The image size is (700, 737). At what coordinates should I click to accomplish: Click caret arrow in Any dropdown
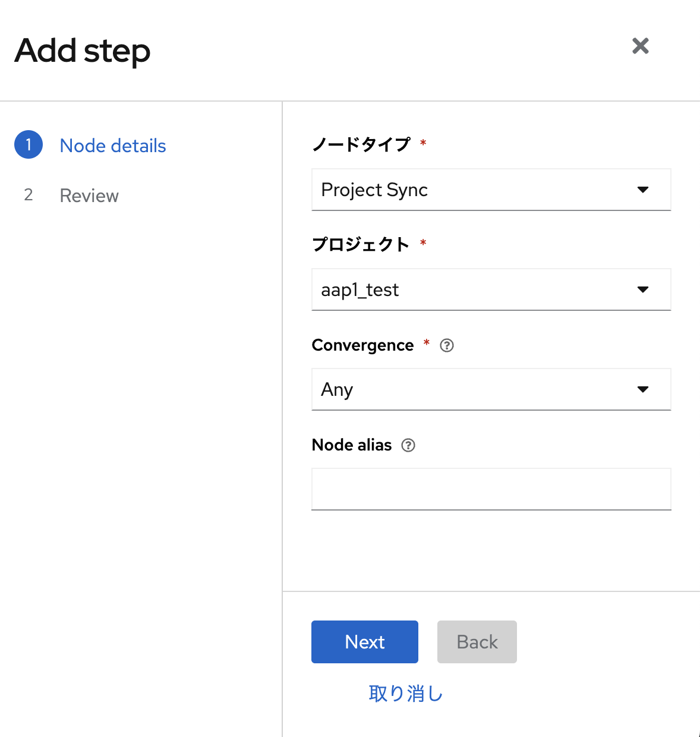click(x=643, y=389)
